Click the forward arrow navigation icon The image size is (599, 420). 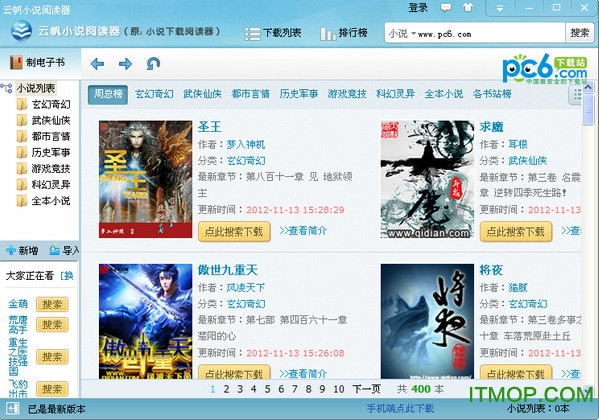125,63
